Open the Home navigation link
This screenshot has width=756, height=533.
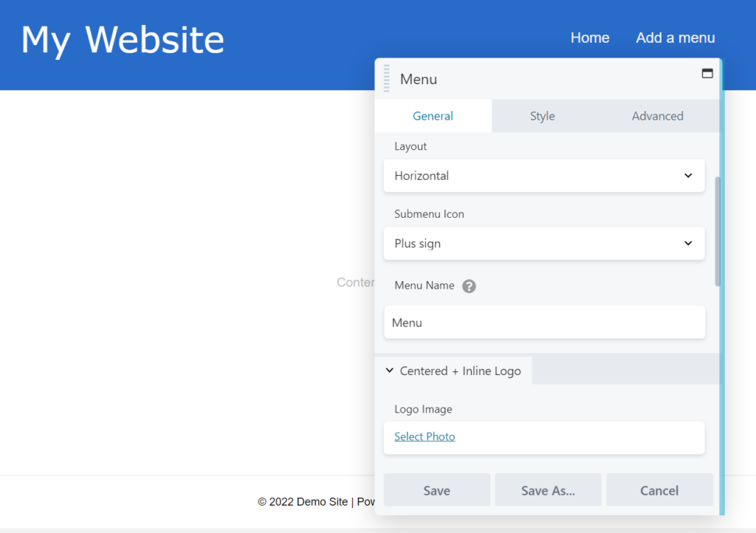[589, 38]
